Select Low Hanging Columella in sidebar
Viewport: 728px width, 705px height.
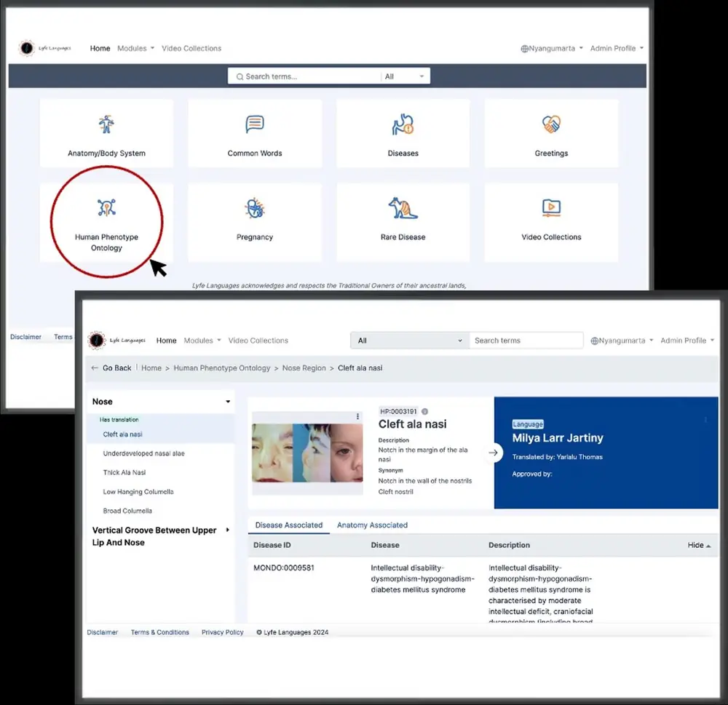[138, 492]
